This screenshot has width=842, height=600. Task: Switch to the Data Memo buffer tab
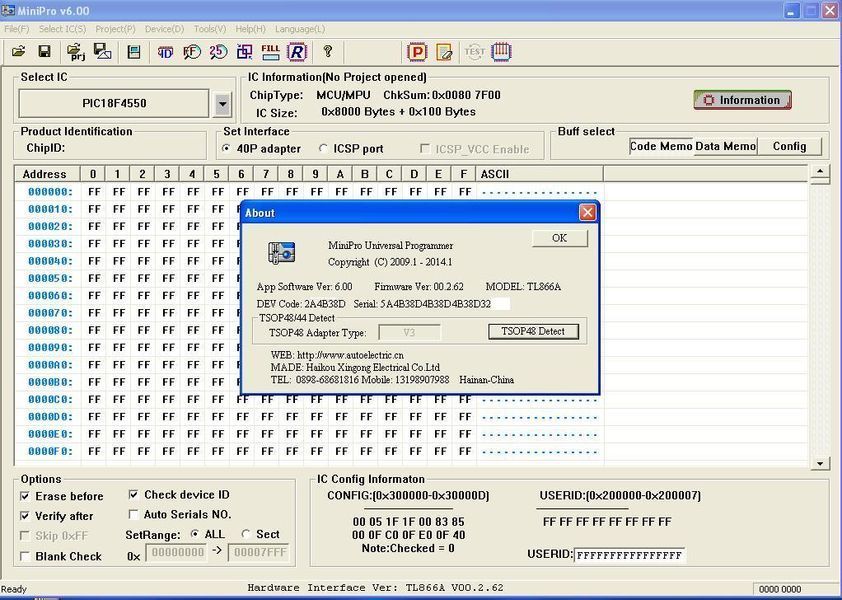[x=725, y=146]
